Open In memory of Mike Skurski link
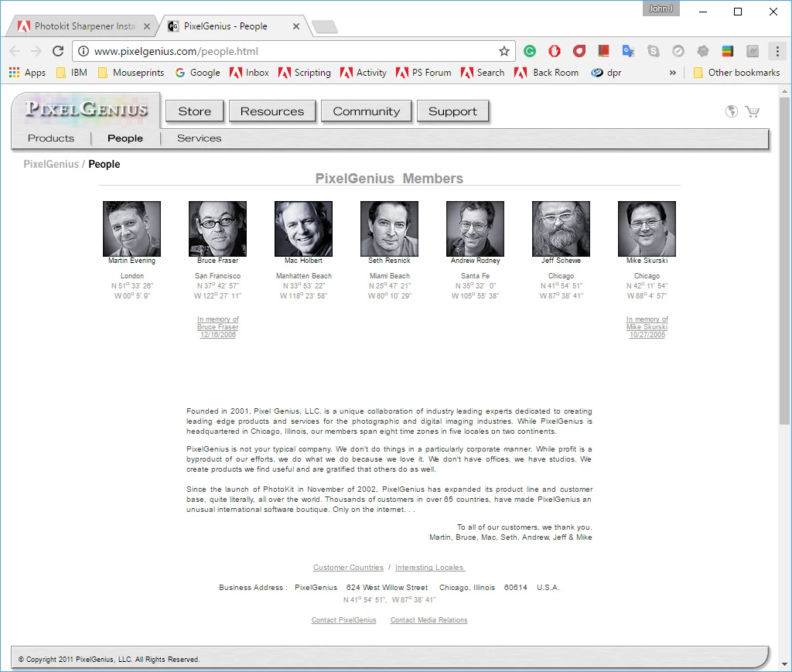The image size is (792, 672). point(647,326)
